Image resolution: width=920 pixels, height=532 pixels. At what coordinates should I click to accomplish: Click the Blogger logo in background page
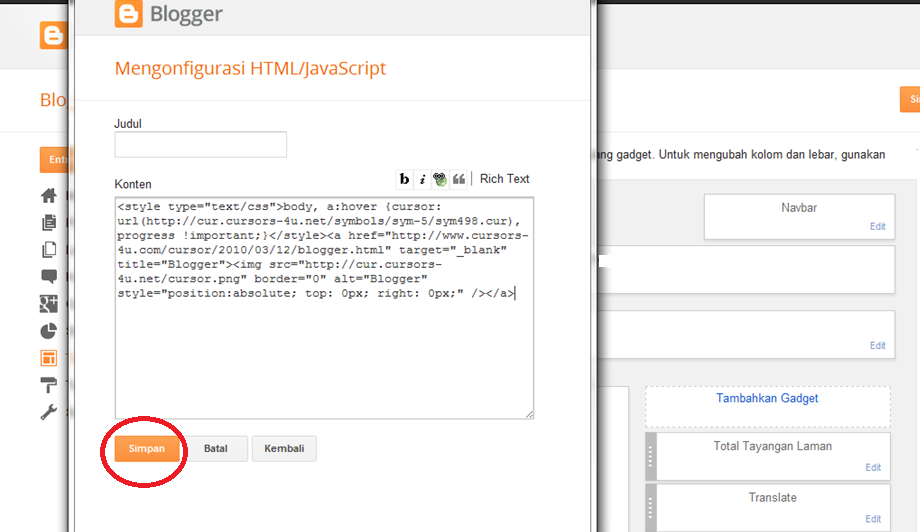point(53,35)
